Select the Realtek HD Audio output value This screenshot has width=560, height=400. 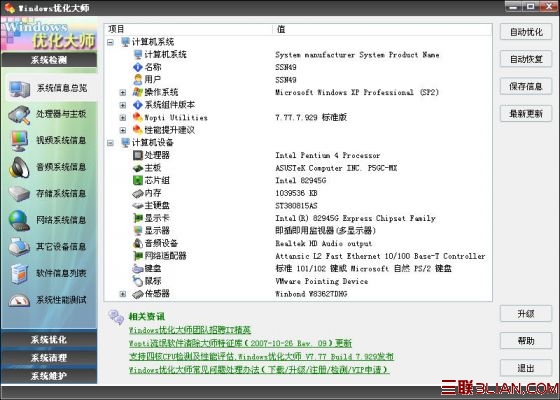[324, 244]
